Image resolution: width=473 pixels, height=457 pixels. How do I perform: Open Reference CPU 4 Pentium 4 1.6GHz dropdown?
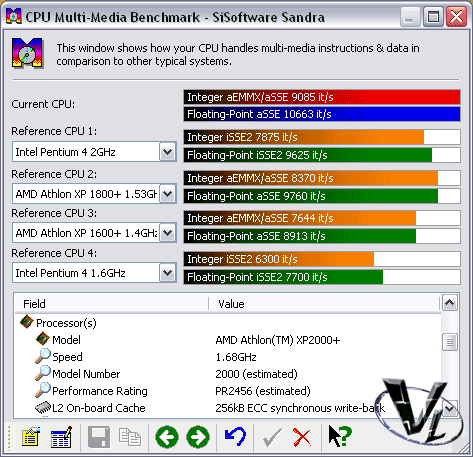(168, 273)
